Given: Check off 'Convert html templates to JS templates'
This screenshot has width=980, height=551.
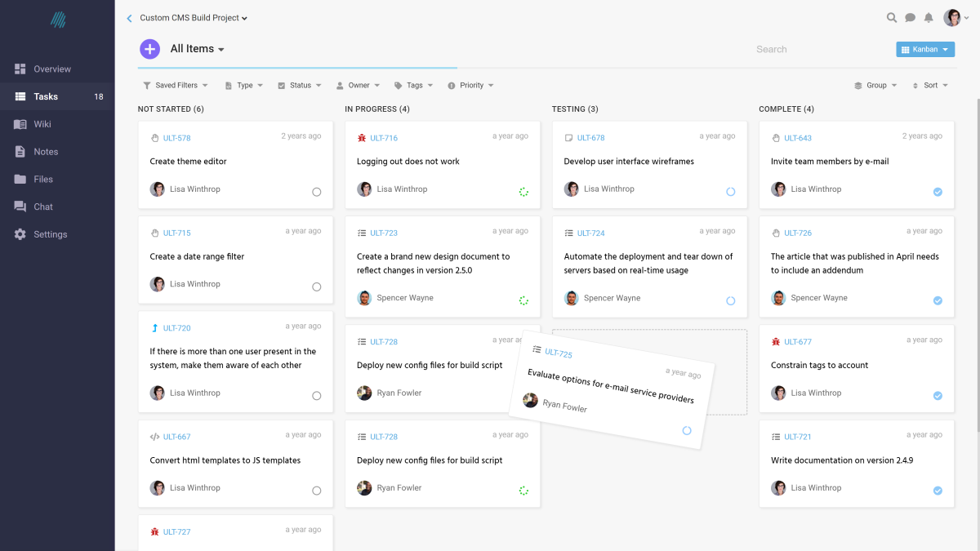Looking at the screenshot, I should coord(317,490).
